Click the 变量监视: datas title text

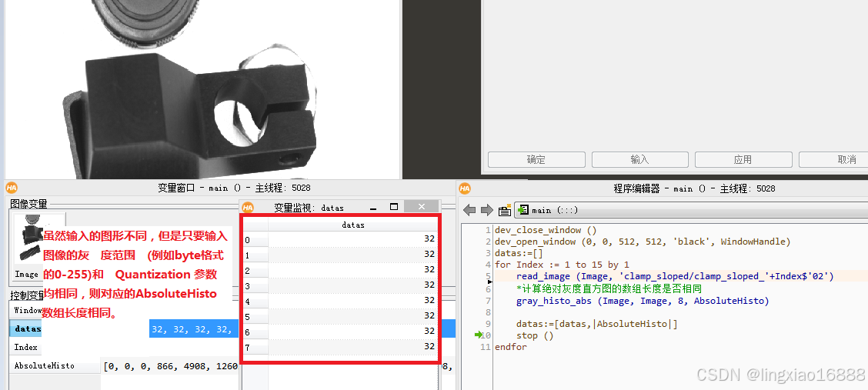tap(309, 208)
